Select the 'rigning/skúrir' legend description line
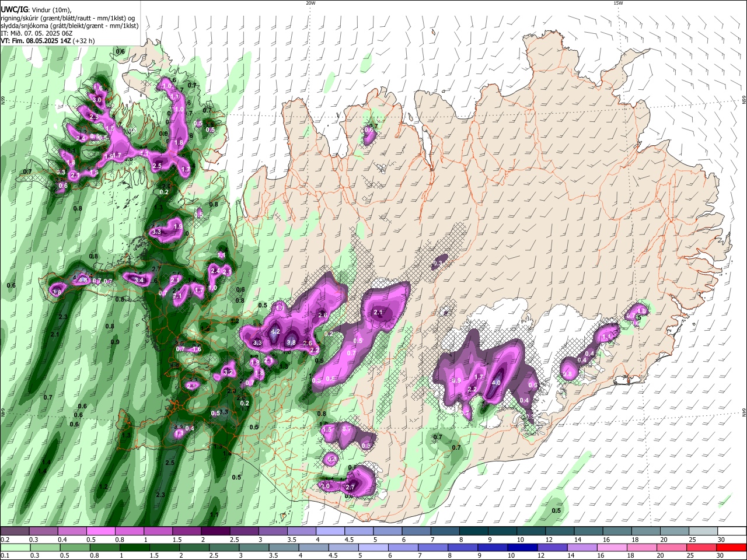The image size is (747, 560). 68,18
